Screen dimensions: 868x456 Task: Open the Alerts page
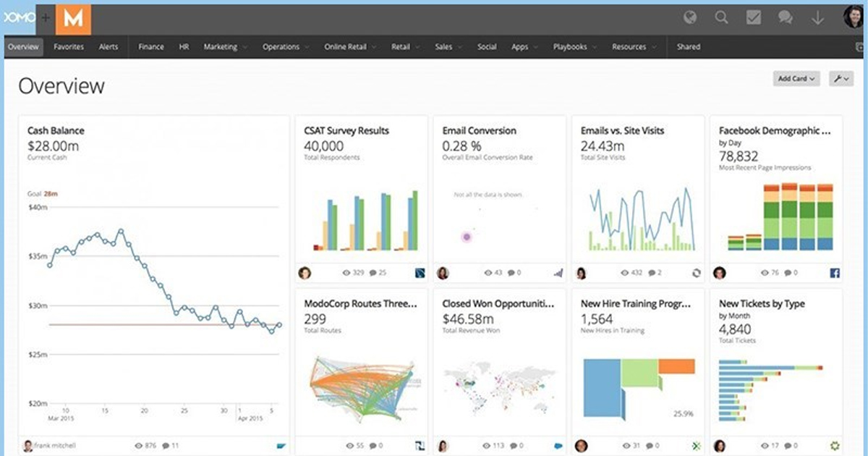tap(109, 47)
